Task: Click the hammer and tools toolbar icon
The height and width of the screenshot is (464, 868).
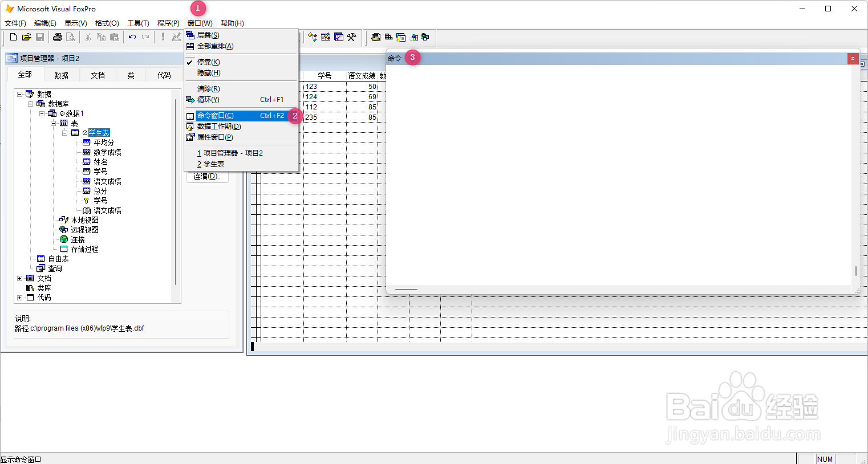Action: tap(352, 37)
